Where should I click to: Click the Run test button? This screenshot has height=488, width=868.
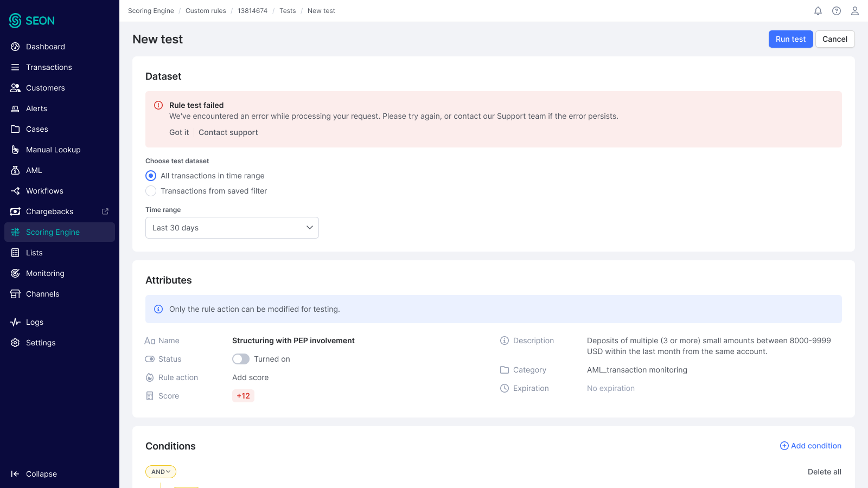point(790,39)
